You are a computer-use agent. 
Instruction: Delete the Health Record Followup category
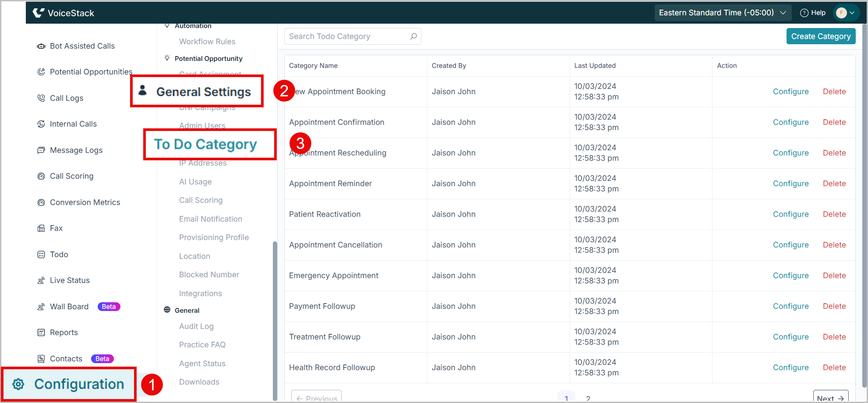[x=834, y=368]
